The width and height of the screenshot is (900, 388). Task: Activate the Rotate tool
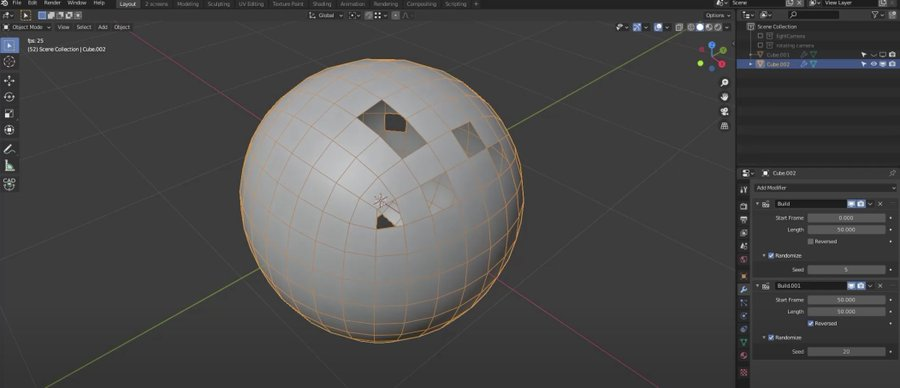(9, 97)
